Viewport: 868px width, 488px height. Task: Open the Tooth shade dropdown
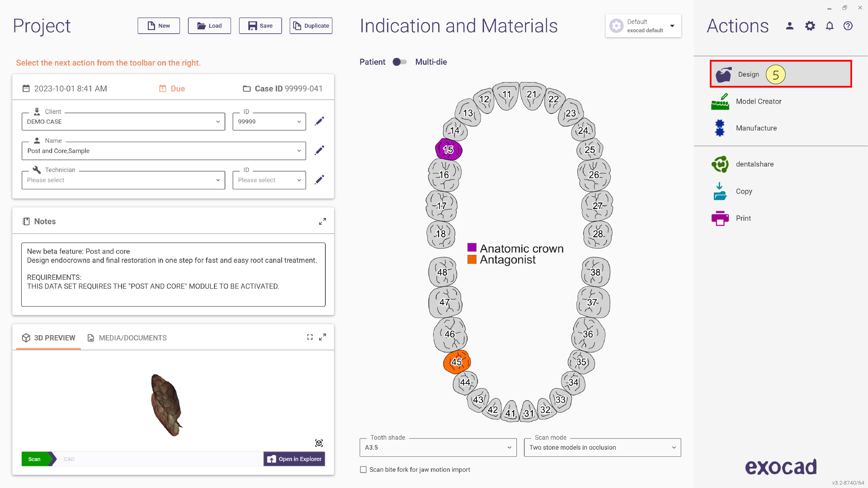tap(438, 448)
